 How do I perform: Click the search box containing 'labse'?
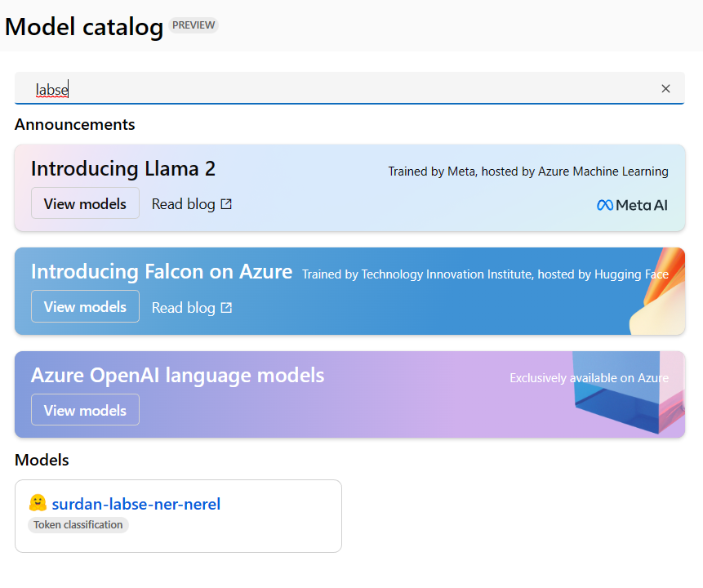coord(349,88)
